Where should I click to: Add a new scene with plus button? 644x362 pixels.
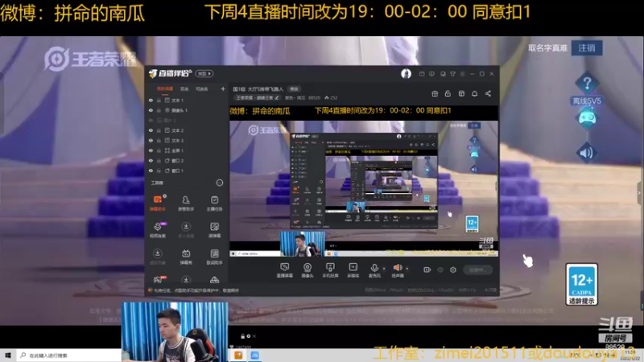223,88
